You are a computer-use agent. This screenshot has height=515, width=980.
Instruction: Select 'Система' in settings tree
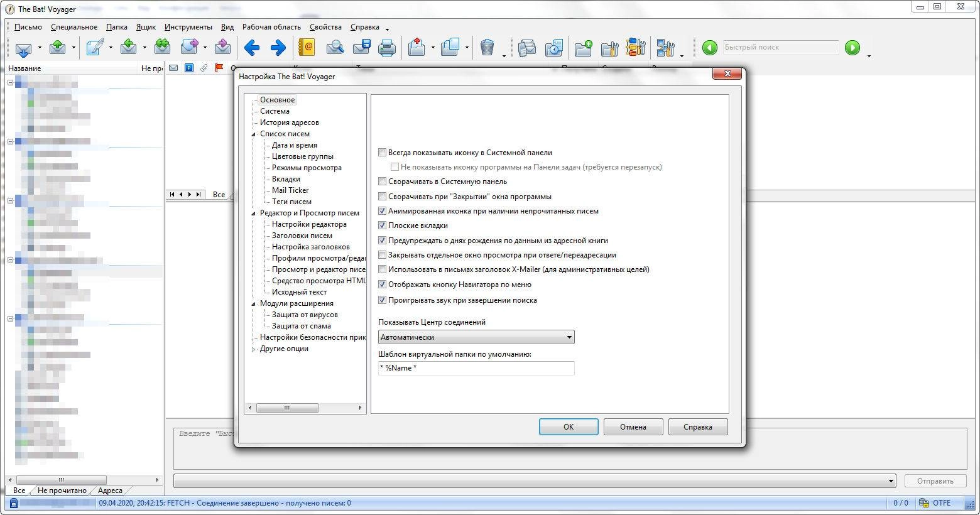(x=275, y=111)
